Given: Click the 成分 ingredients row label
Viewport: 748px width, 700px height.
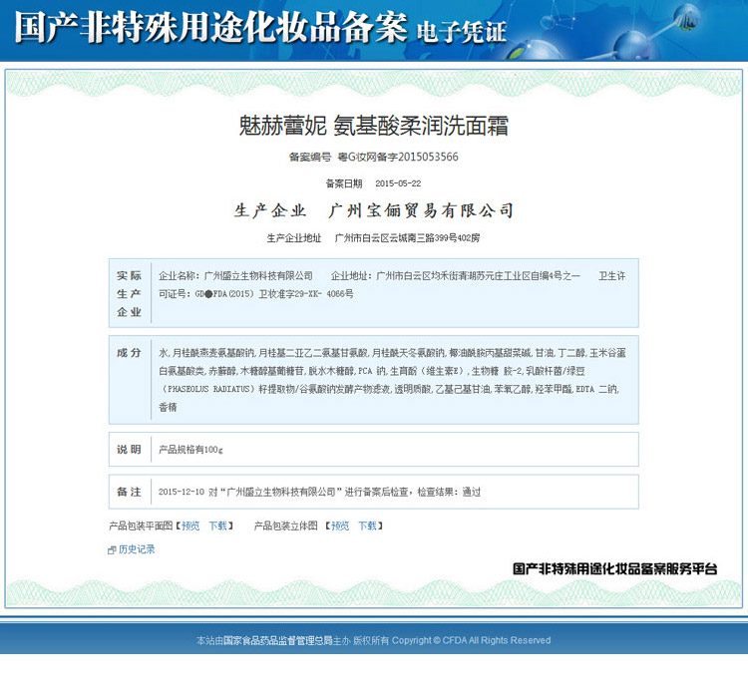Looking at the screenshot, I should click(130, 353).
